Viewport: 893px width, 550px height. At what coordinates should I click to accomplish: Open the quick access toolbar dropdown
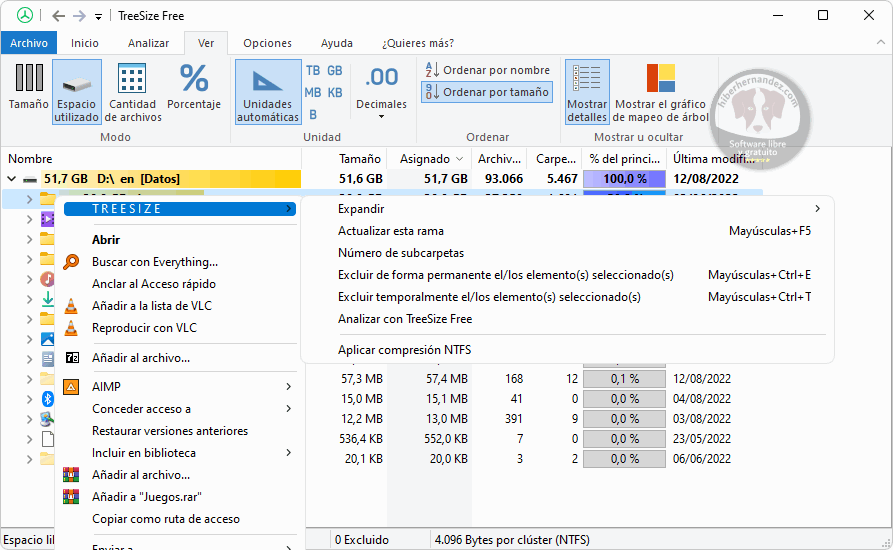(99, 17)
